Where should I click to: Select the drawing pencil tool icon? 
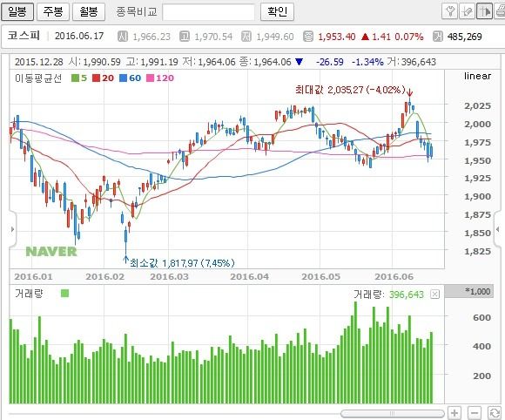[468, 11]
